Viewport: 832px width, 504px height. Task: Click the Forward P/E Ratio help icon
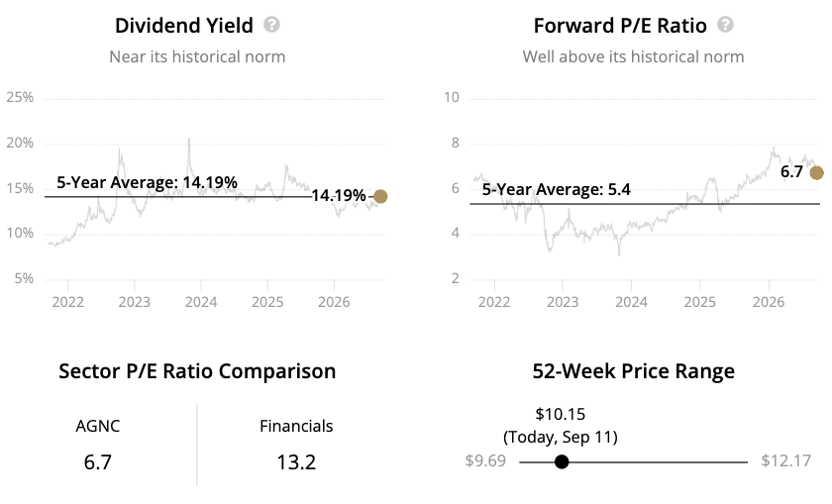pyautogui.click(x=725, y=25)
